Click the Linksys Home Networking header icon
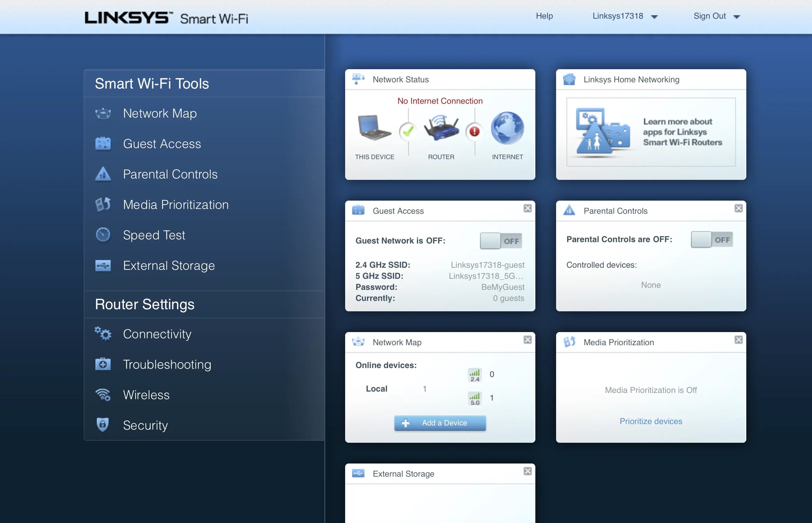The height and width of the screenshot is (523, 812). (569, 79)
